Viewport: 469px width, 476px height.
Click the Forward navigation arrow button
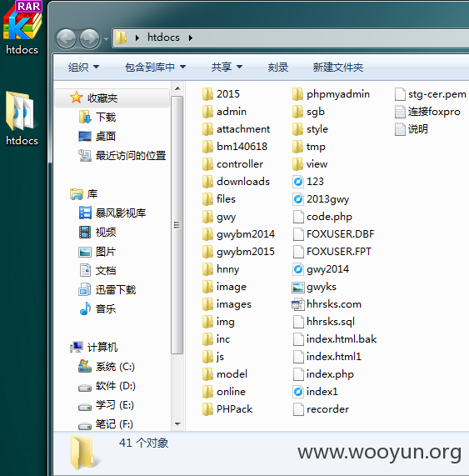[89, 38]
